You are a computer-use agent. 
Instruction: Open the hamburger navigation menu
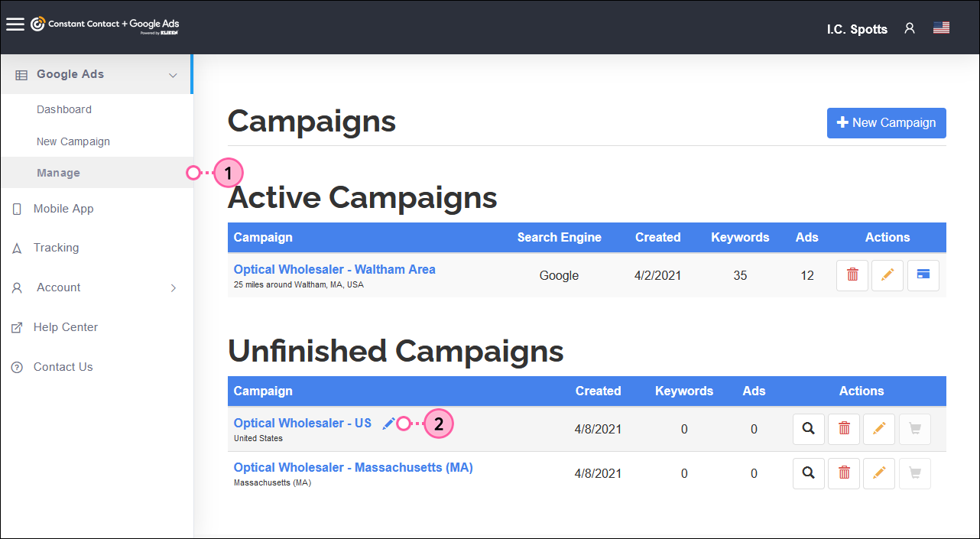[15, 24]
